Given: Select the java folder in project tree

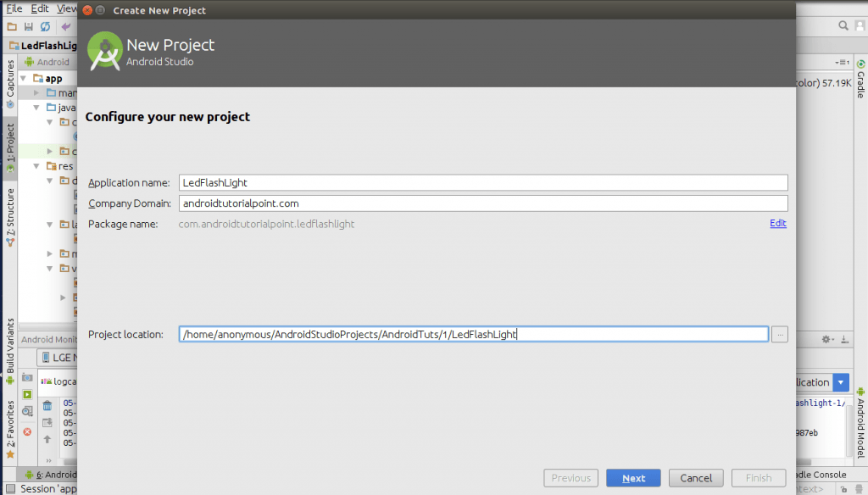Looking at the screenshot, I should click(61, 108).
